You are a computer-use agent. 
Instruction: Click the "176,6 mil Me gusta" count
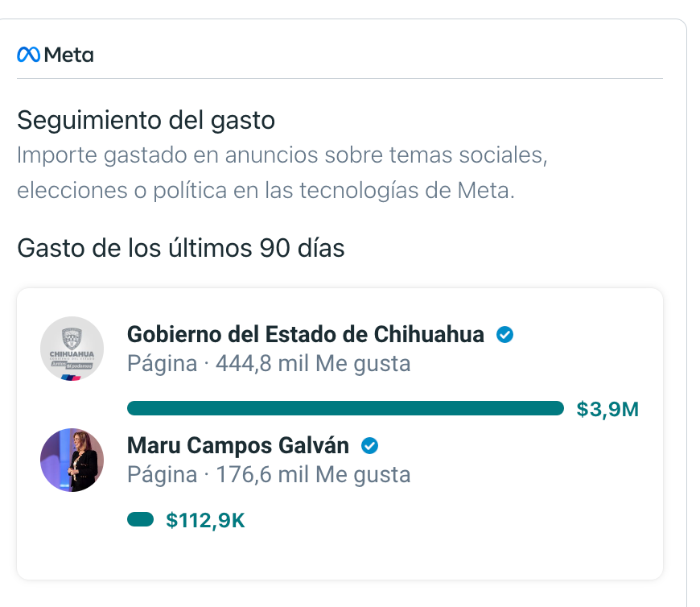click(313, 475)
